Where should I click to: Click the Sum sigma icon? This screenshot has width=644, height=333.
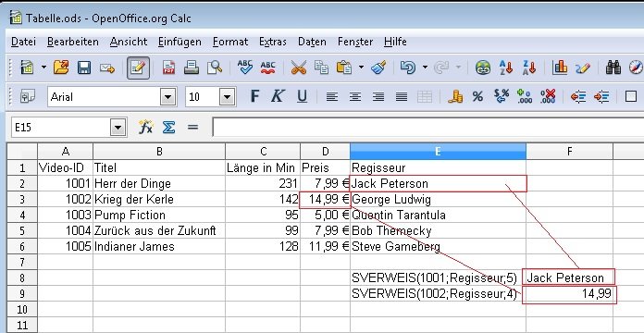168,128
